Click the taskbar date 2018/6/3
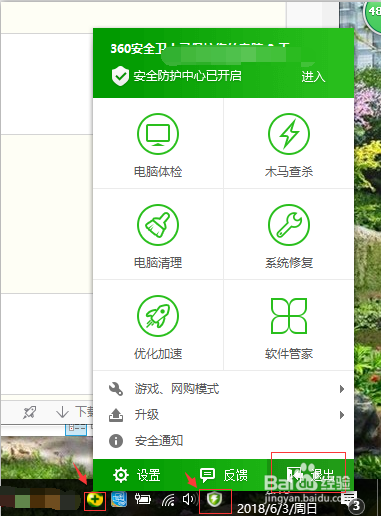This screenshot has width=381, height=516. tap(277, 509)
